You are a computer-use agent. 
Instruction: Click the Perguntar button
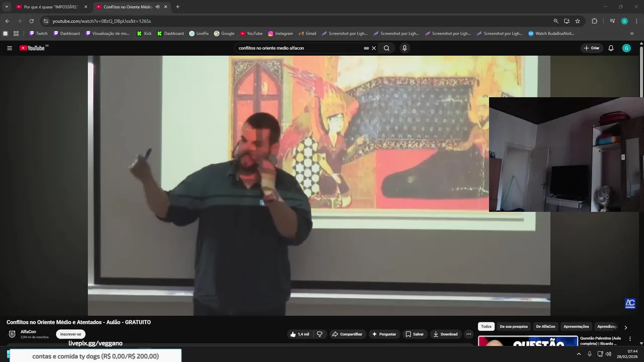click(384, 334)
